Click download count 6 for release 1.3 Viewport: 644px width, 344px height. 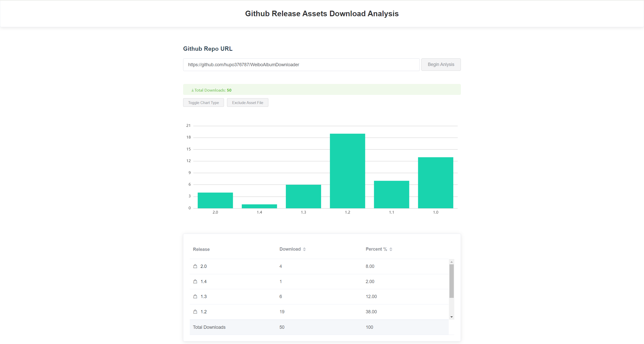coord(281,297)
